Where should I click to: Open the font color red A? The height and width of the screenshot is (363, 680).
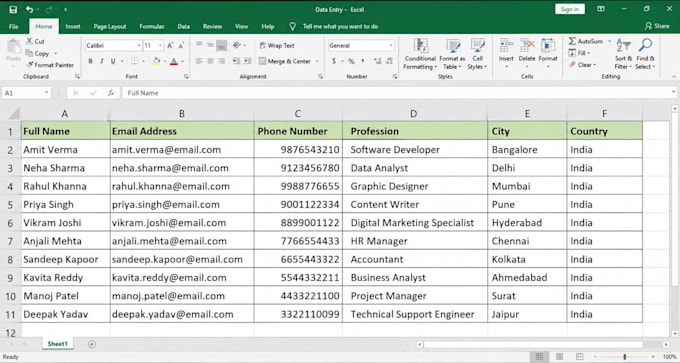(x=174, y=61)
